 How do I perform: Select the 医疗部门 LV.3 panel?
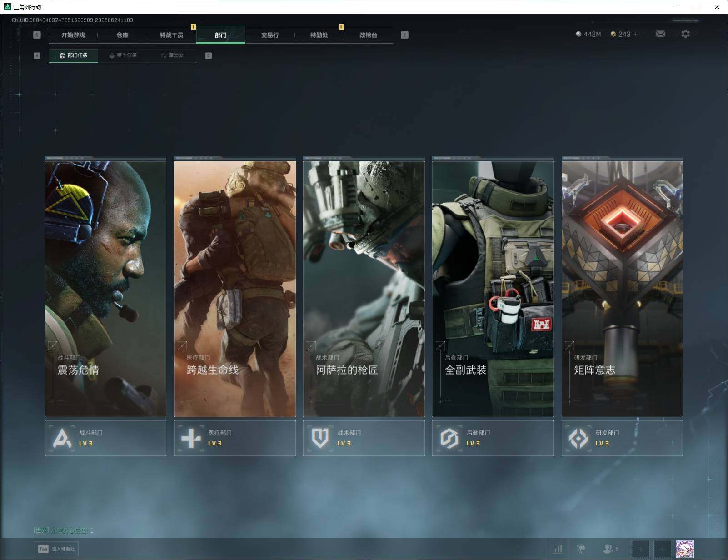point(234,438)
